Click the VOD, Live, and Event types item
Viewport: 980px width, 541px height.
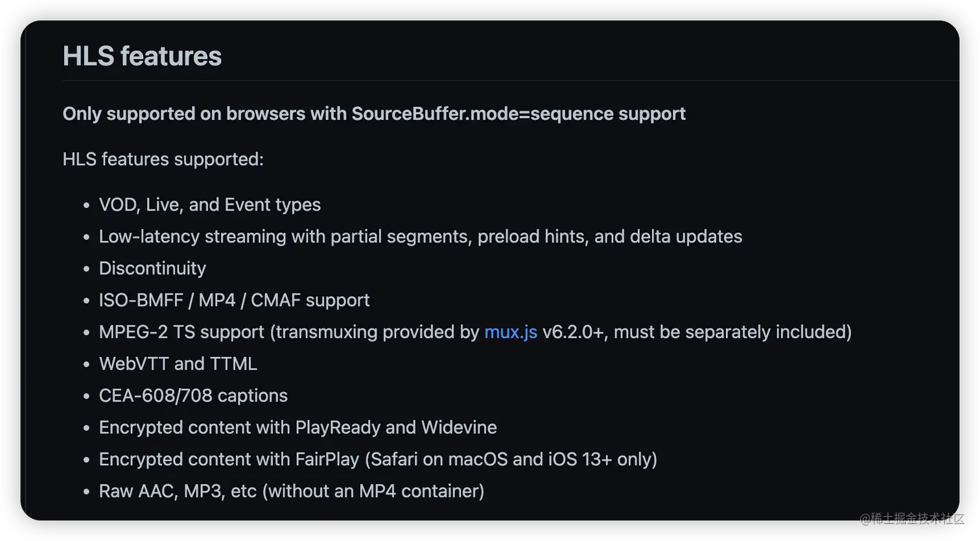click(x=209, y=205)
